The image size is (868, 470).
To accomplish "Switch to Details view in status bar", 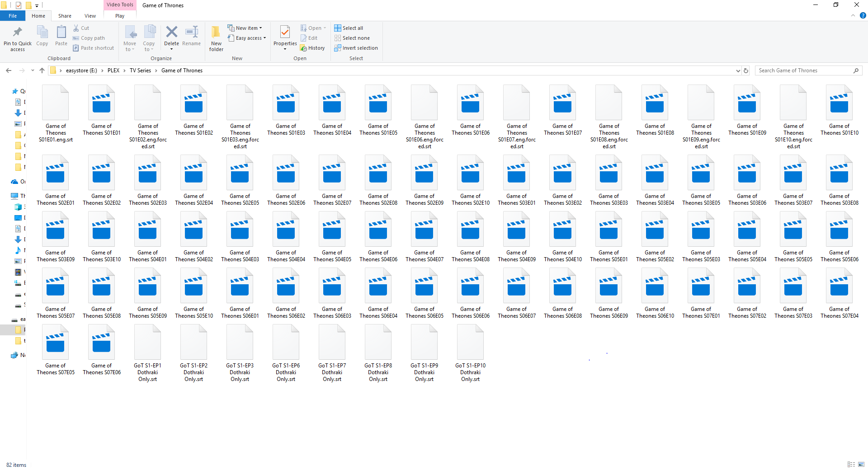I will (x=851, y=465).
